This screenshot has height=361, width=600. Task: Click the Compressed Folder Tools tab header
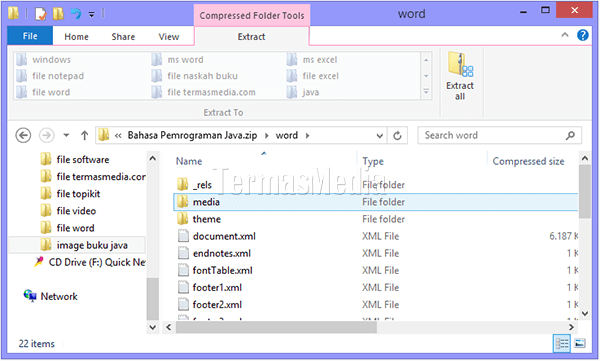pos(252,15)
